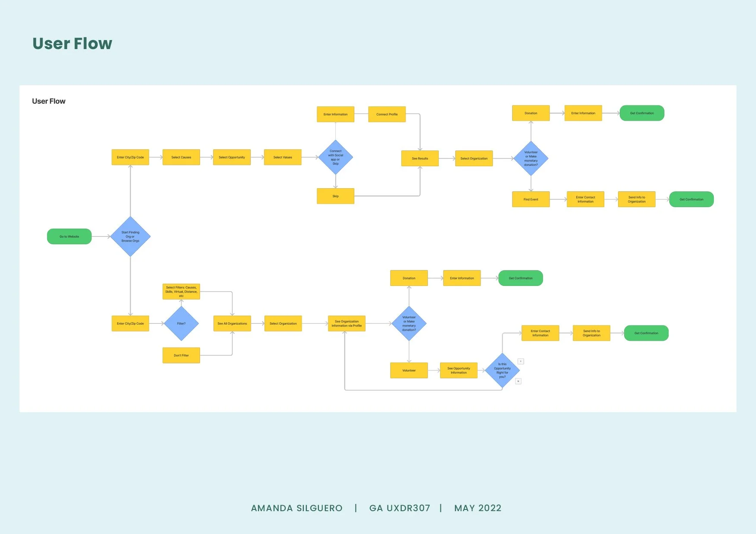Click the GA UXDR307 footer text
The width and height of the screenshot is (756, 534).
point(400,508)
